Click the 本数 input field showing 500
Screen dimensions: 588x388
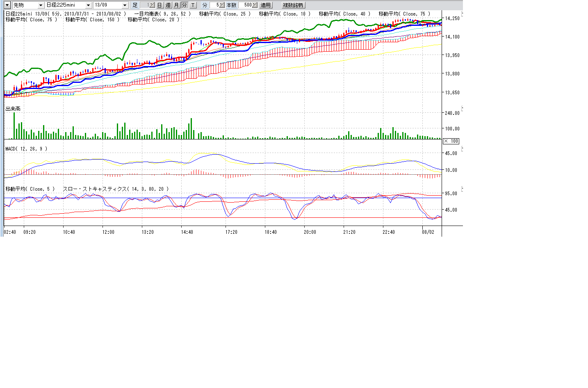(246, 5)
